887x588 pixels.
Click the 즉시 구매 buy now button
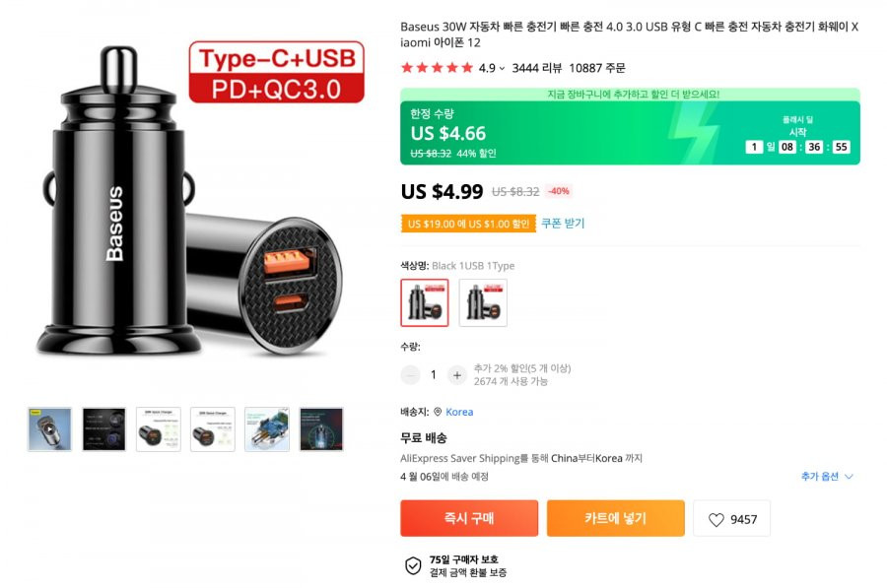469,518
